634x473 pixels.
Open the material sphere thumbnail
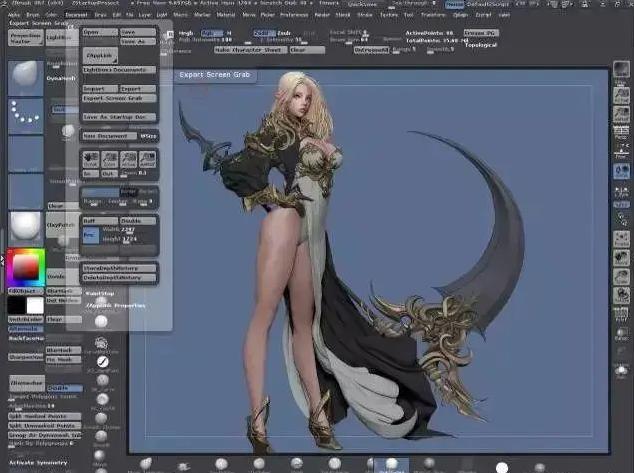click(25, 228)
